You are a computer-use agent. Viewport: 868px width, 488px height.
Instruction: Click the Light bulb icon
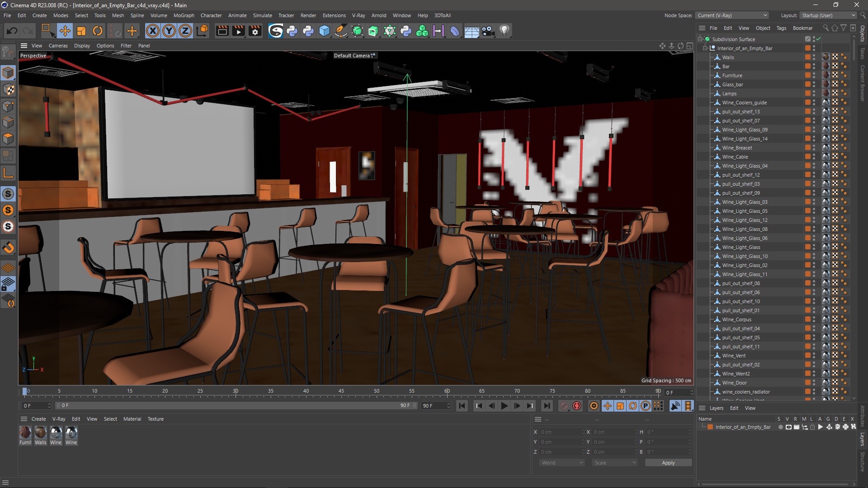tap(504, 31)
